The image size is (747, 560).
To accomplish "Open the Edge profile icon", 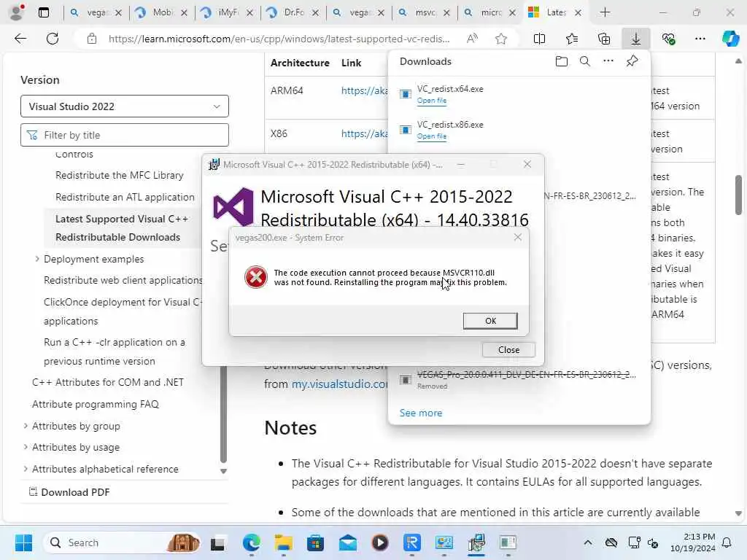I will point(18,12).
